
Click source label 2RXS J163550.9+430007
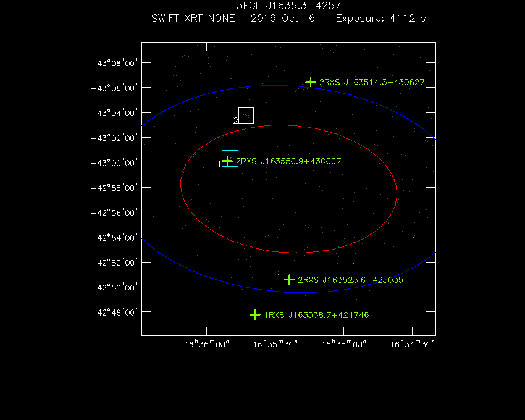288,161
